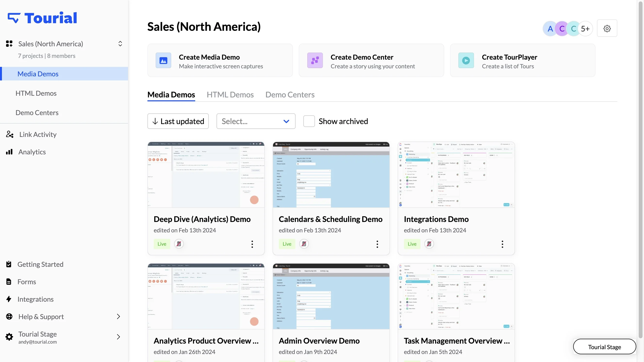Click 'edited on Jan 9th 2024' text
Image resolution: width=644 pixels, height=362 pixels.
(x=308, y=352)
